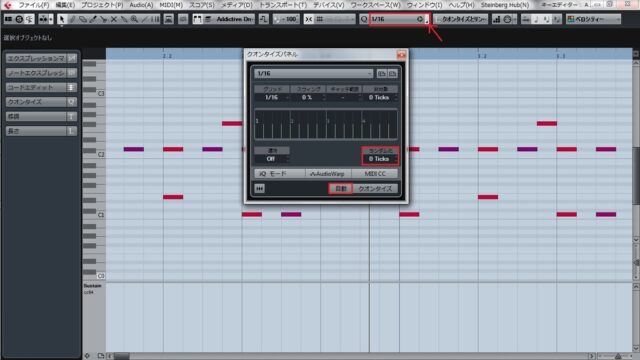Change the tuplet Off value in panel

[272, 158]
